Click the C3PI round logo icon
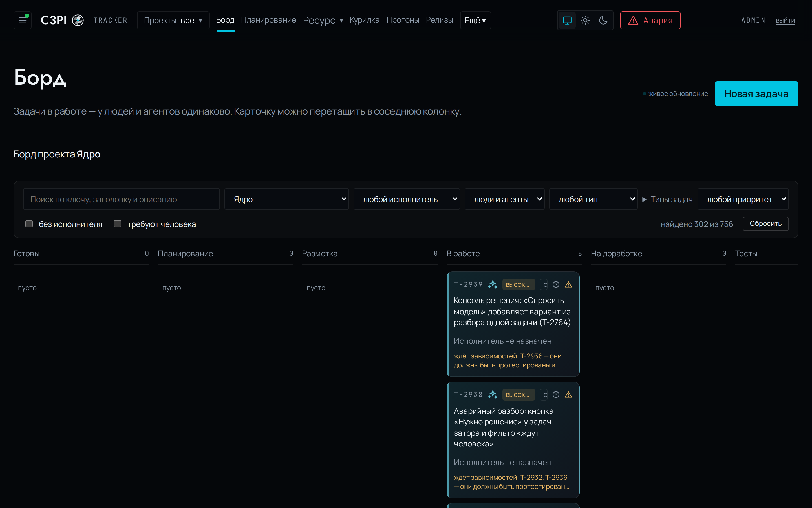This screenshot has width=812, height=508. click(78, 20)
